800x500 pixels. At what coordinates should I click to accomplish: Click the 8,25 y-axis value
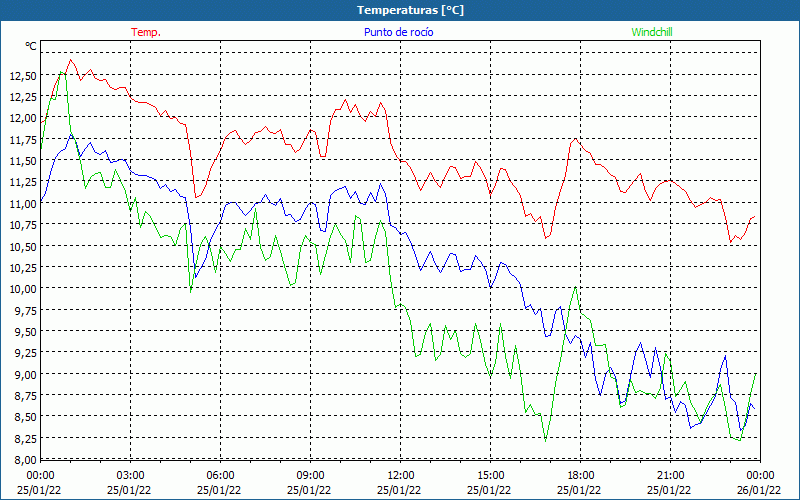(x=26, y=438)
